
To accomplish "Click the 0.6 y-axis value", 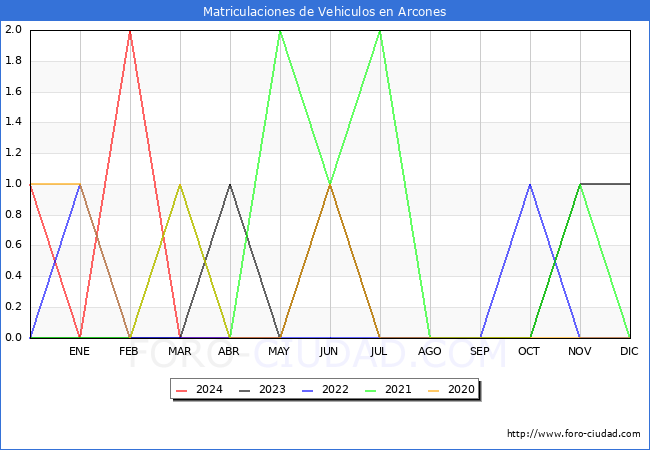I will click(13, 245).
